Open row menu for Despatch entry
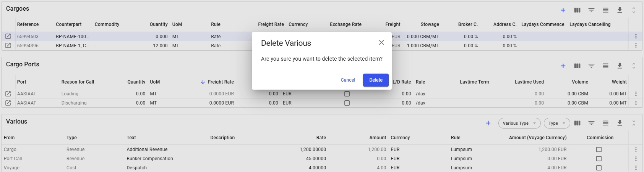The width and height of the screenshot is (644, 172). tap(636, 168)
